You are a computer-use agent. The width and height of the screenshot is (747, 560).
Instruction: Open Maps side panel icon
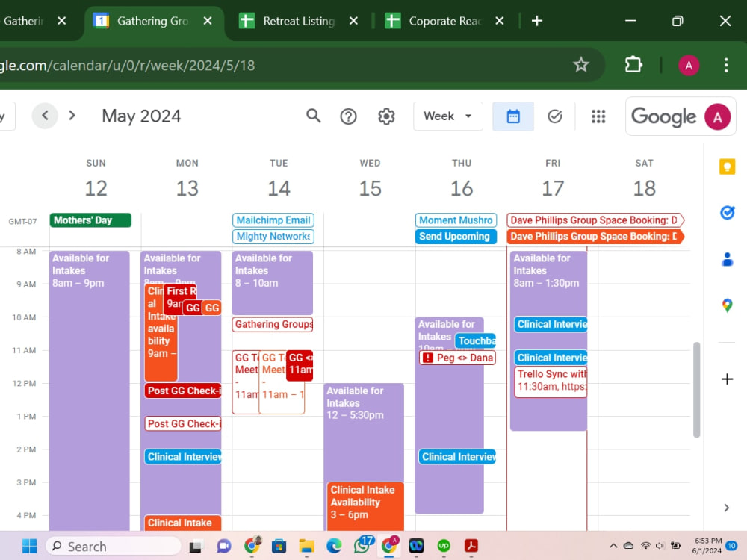click(x=727, y=305)
